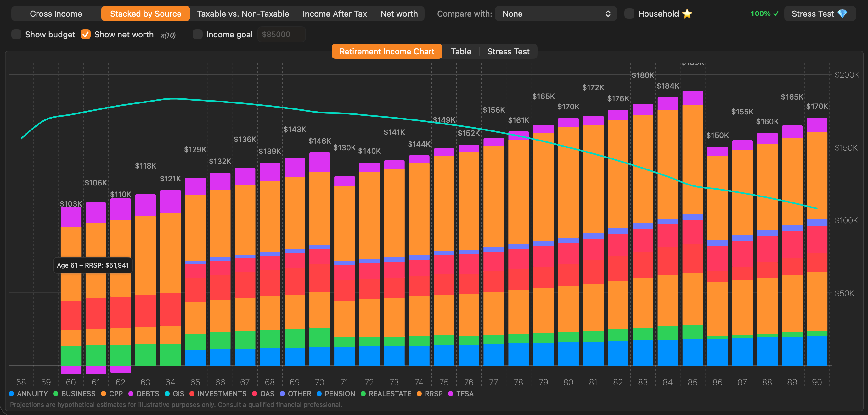868x415 pixels.
Task: Click the green 100% checkmark indicator
Action: pos(764,14)
